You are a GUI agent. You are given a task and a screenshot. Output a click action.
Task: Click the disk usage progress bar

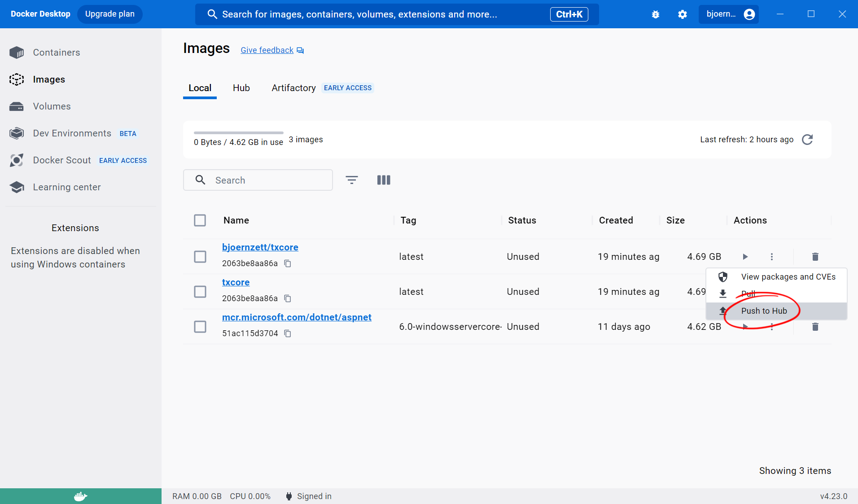point(238,133)
